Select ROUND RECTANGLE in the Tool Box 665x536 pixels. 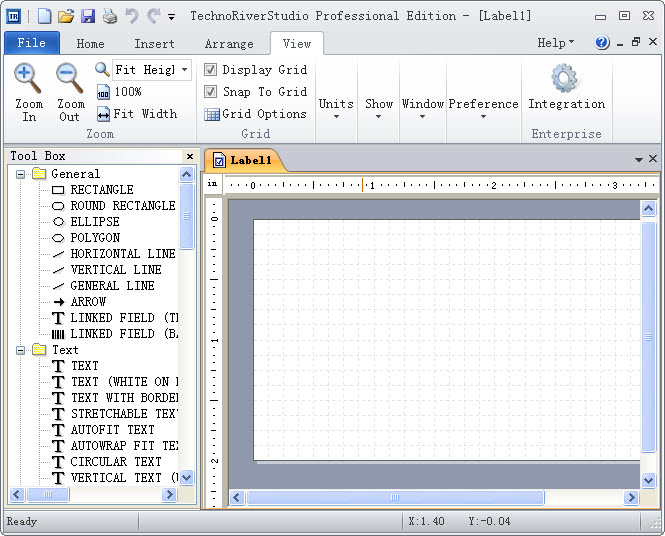122,206
